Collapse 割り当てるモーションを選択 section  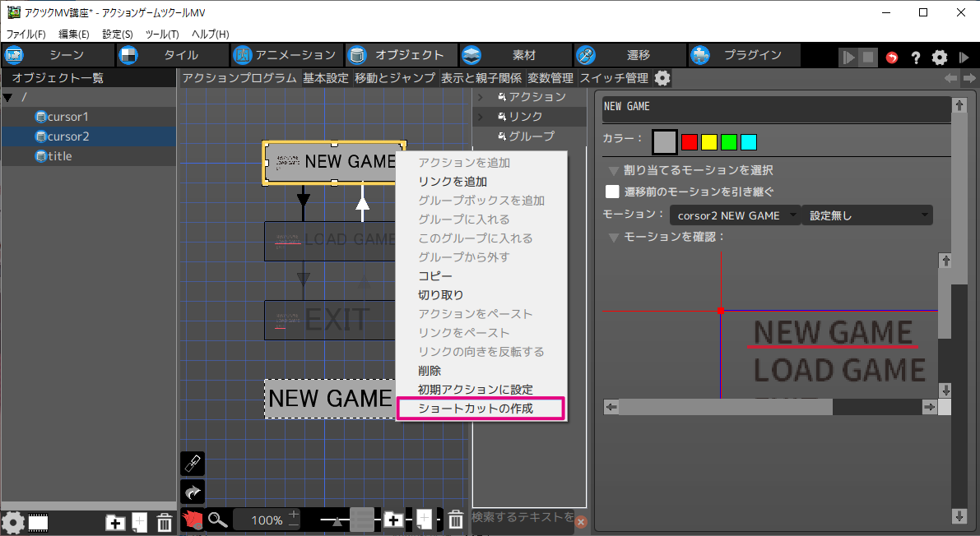613,170
